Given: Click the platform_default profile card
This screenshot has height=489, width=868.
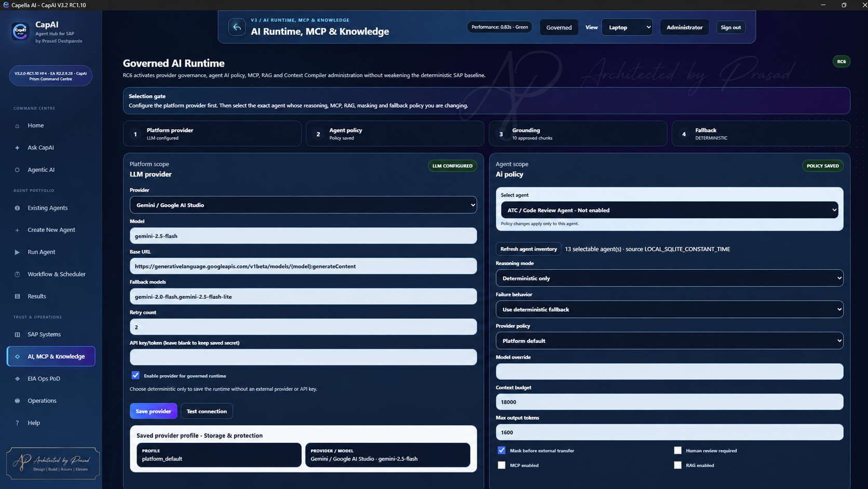Looking at the screenshot, I should click(x=219, y=455).
